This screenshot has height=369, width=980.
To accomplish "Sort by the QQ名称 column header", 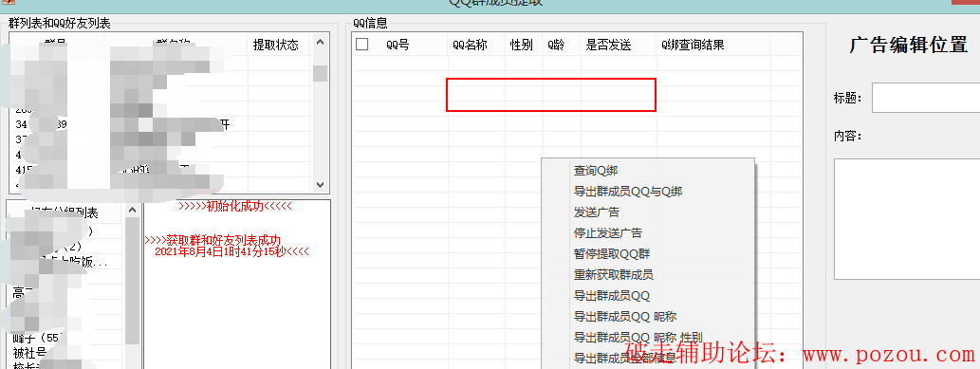I will 470,45.
